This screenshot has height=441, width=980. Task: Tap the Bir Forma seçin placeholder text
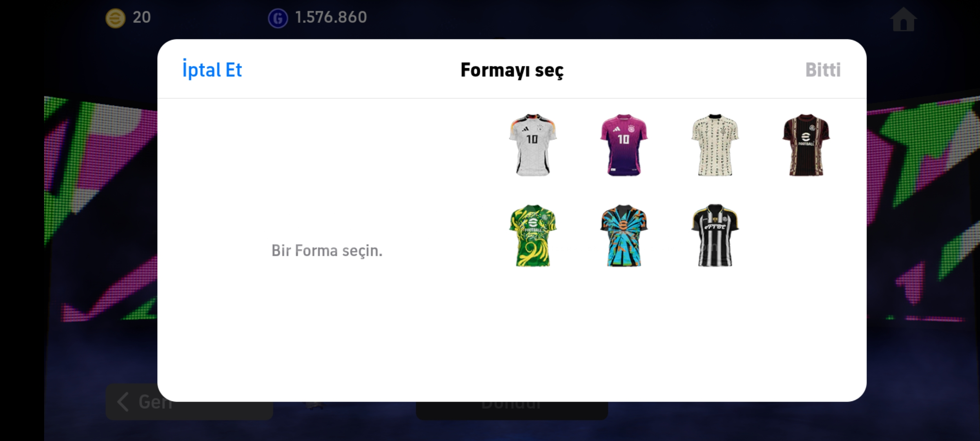[x=327, y=251]
